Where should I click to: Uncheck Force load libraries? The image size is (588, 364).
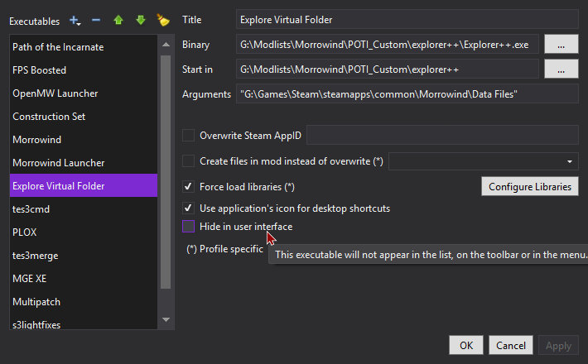point(188,186)
